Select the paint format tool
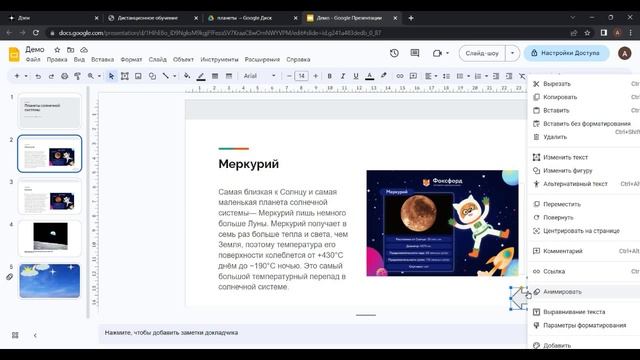Viewport: 640px width, 360px height. [78, 76]
